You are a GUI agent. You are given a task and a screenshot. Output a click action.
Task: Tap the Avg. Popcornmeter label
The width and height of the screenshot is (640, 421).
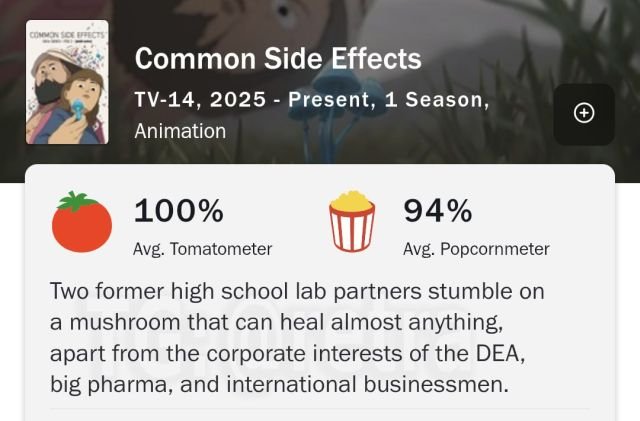pos(476,249)
